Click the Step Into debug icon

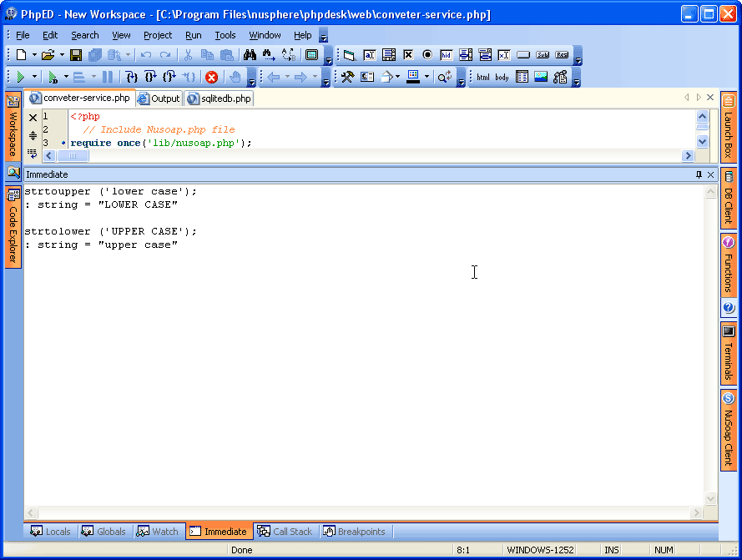[x=131, y=77]
